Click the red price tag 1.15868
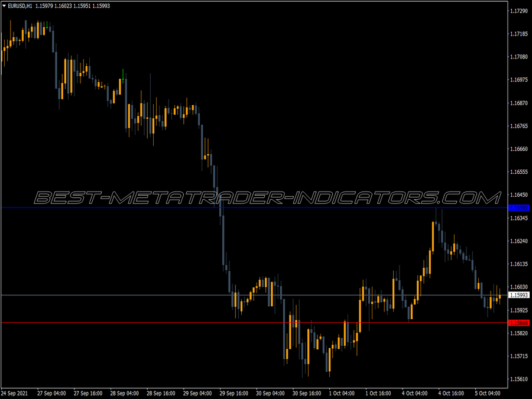 pos(519,323)
